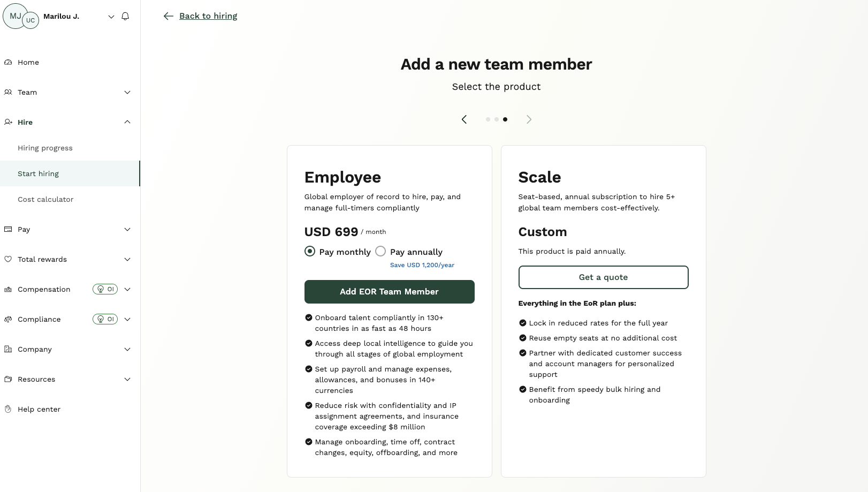
Task: Collapse the Hire section chevron
Action: (x=127, y=122)
